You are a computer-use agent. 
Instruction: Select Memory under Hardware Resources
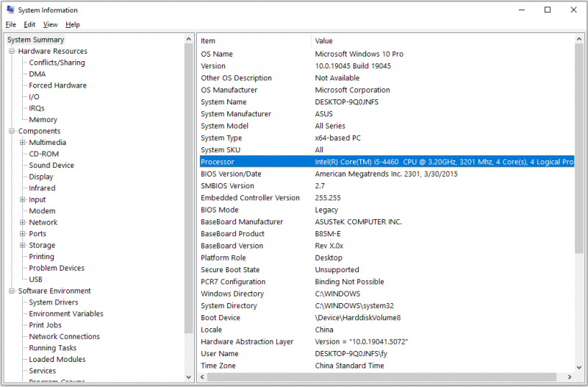[x=43, y=119]
